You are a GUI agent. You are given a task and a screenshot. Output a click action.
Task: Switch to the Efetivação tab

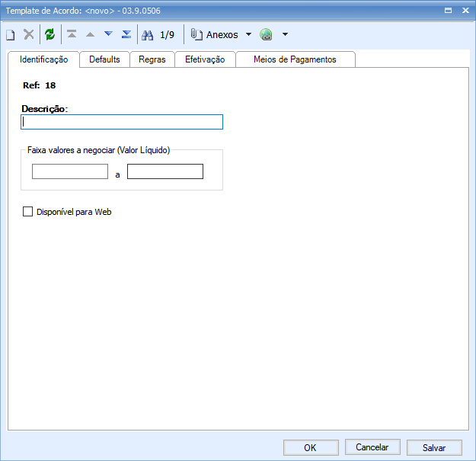pos(205,59)
